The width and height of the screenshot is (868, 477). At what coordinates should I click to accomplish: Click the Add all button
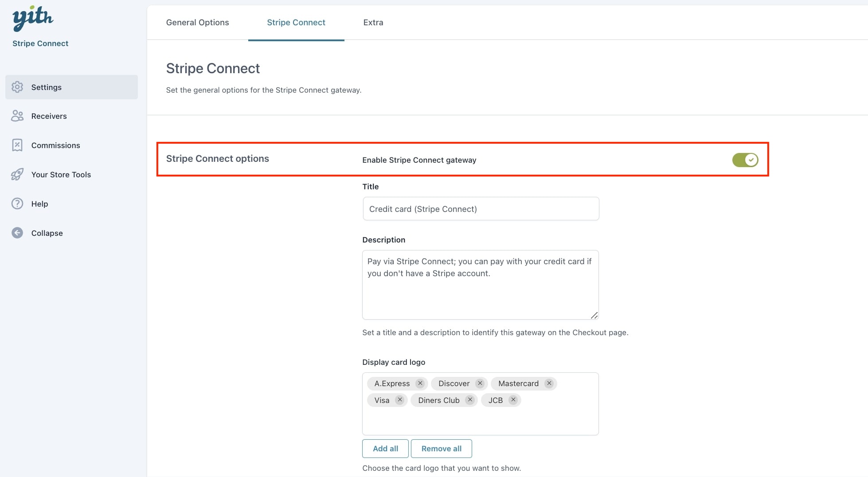385,448
